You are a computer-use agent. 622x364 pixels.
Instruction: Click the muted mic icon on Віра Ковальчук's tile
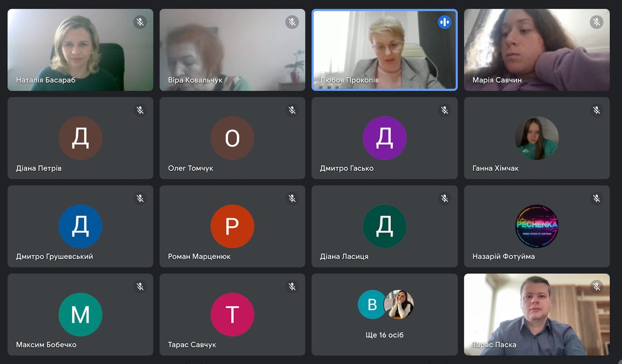coord(292,22)
